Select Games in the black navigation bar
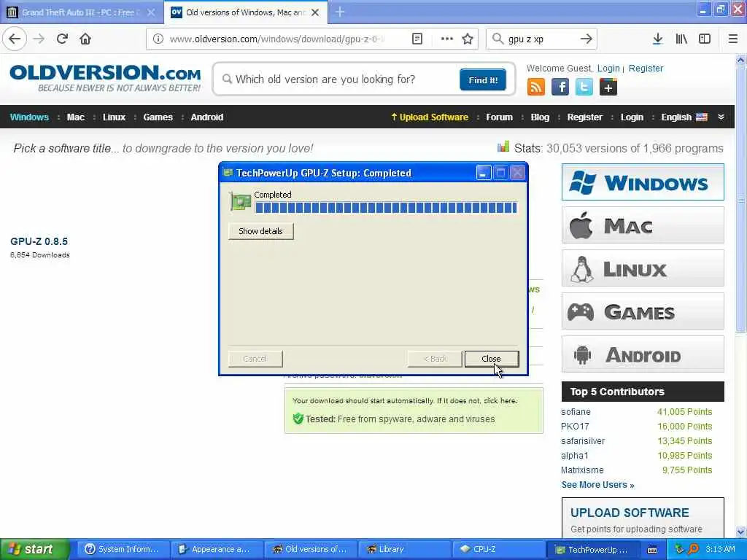Viewport: 747px width, 560px height. pos(158,117)
